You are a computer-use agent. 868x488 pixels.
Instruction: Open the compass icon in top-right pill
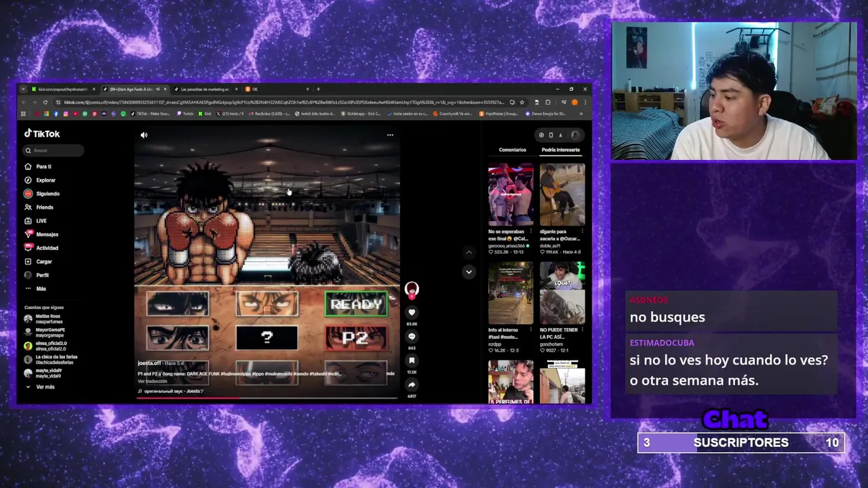point(541,135)
